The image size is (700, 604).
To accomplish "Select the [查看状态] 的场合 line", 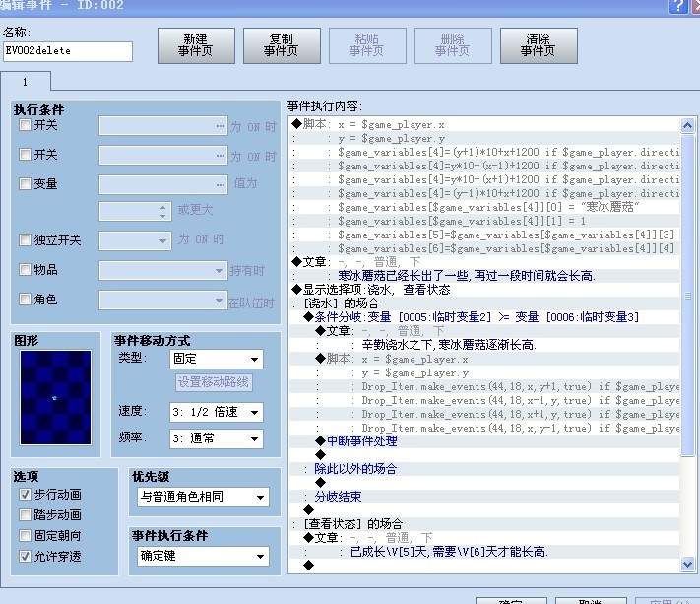I will (x=484, y=524).
